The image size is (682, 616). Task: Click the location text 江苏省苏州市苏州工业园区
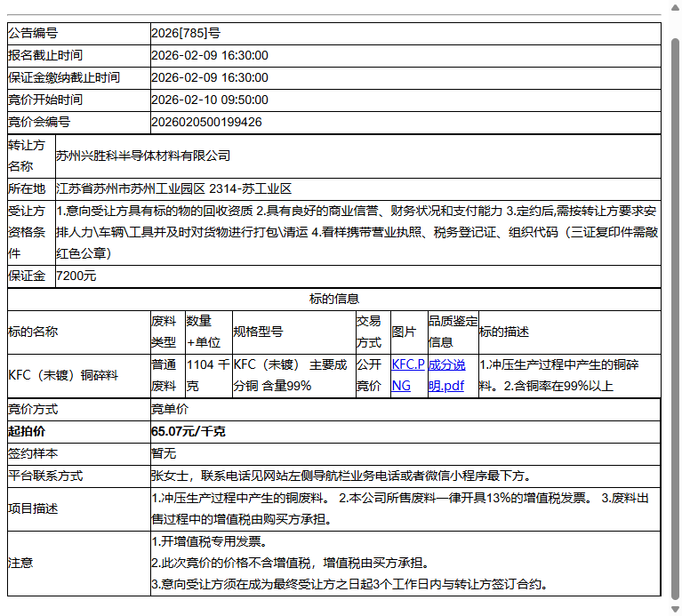131,189
